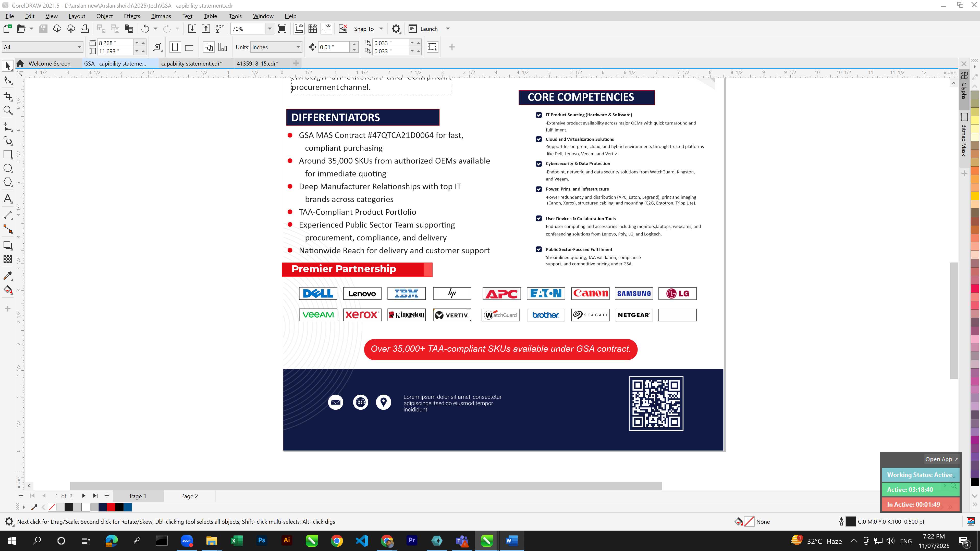This screenshot has width=980, height=551.
Task: Pick the navy swatch in document palette
Action: pyautogui.click(x=102, y=507)
